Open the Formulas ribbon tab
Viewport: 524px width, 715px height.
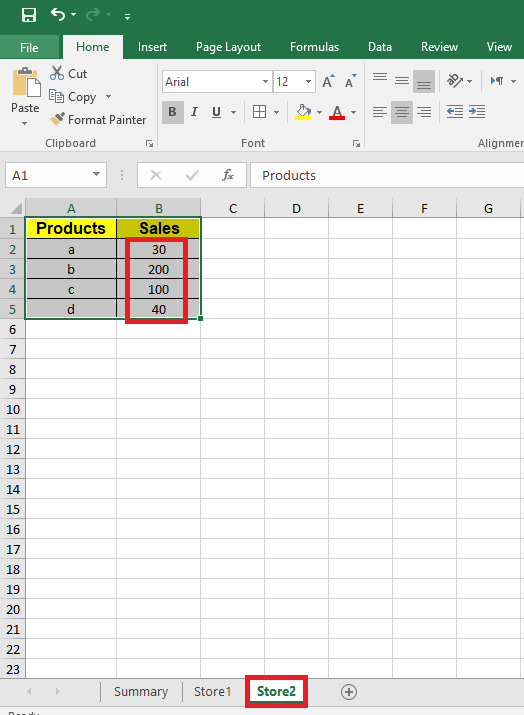tap(314, 47)
